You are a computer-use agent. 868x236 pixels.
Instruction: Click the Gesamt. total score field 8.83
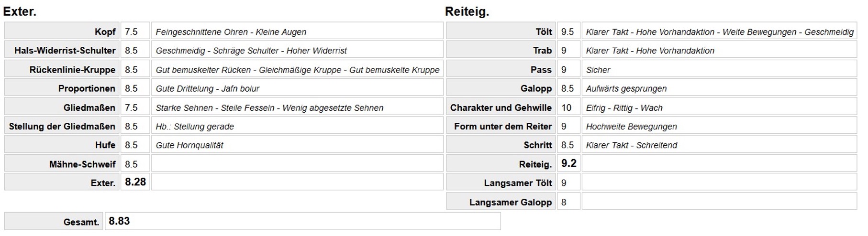coord(302,221)
